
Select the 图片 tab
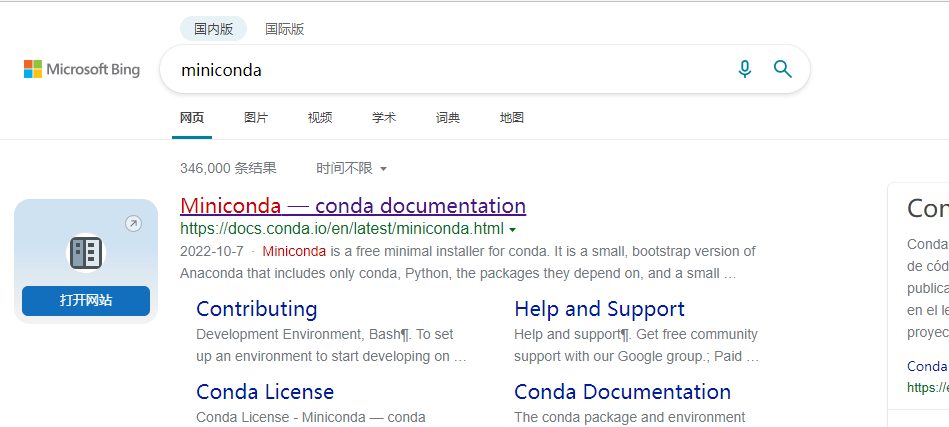[x=256, y=118]
